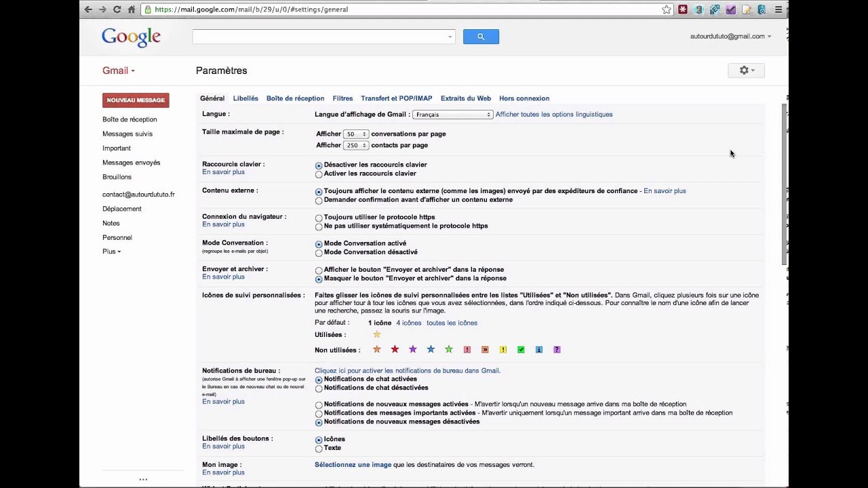Screen dimensions: 868x488
Task: Open Messages envoyés in the sidebar
Action: 131,163
